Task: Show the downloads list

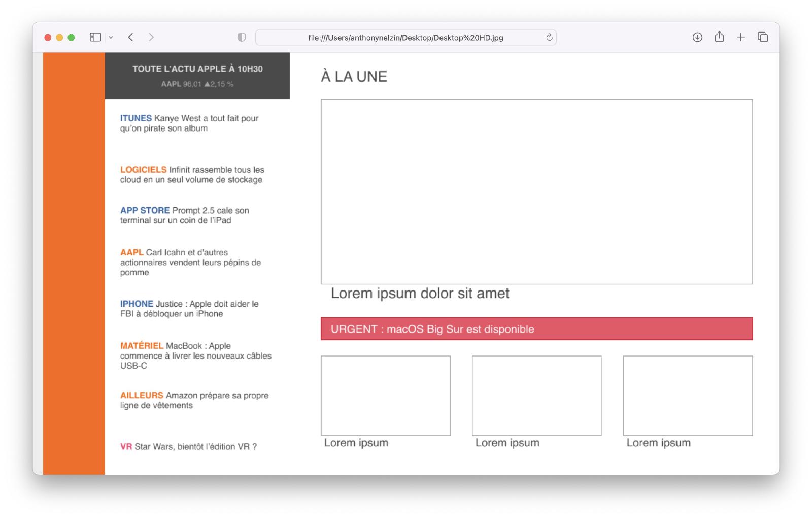Action: (x=697, y=37)
